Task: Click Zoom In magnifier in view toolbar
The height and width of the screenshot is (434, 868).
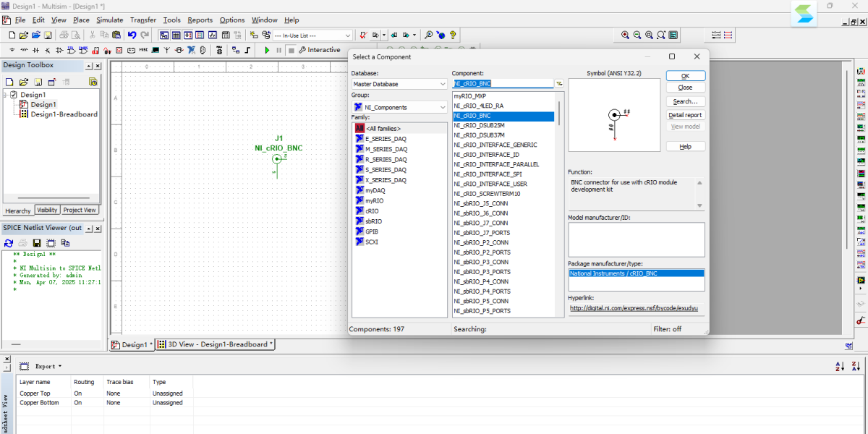Action: 626,35
